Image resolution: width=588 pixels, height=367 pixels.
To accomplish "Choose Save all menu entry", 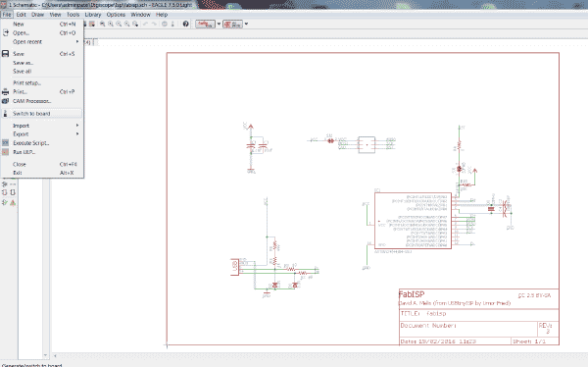I will [x=41, y=71].
